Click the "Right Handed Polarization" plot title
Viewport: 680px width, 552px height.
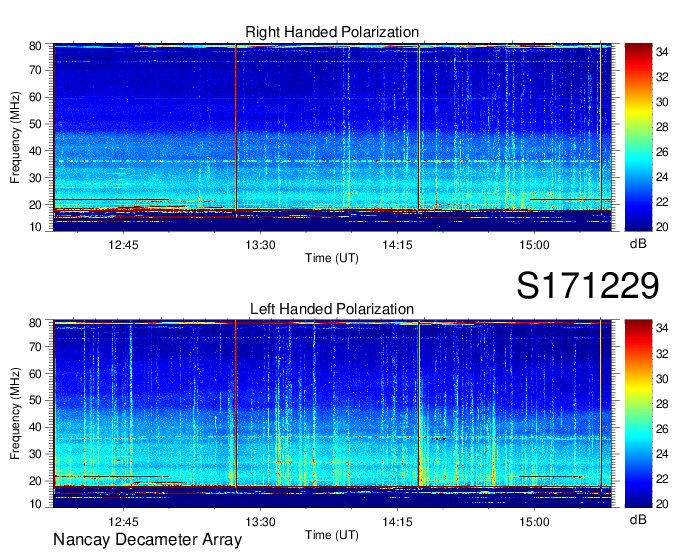click(x=332, y=32)
